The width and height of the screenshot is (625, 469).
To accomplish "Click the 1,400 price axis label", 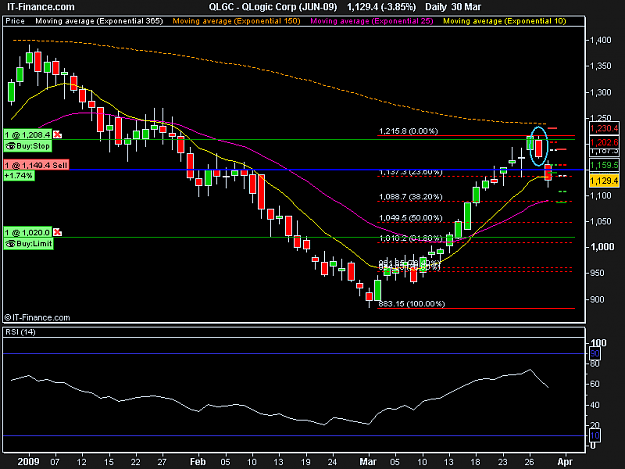I will click(x=600, y=40).
